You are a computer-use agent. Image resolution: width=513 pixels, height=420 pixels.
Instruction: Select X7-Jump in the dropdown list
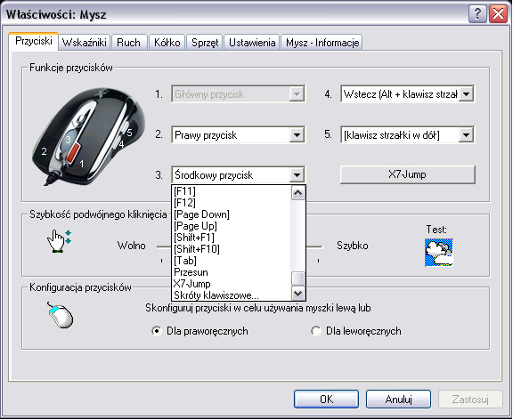pos(232,284)
